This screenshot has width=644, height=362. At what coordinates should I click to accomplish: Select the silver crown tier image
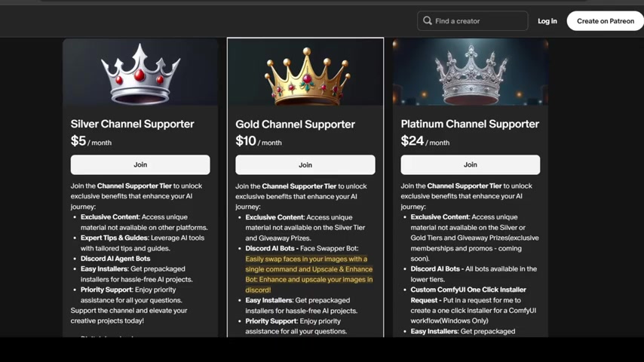(x=140, y=72)
